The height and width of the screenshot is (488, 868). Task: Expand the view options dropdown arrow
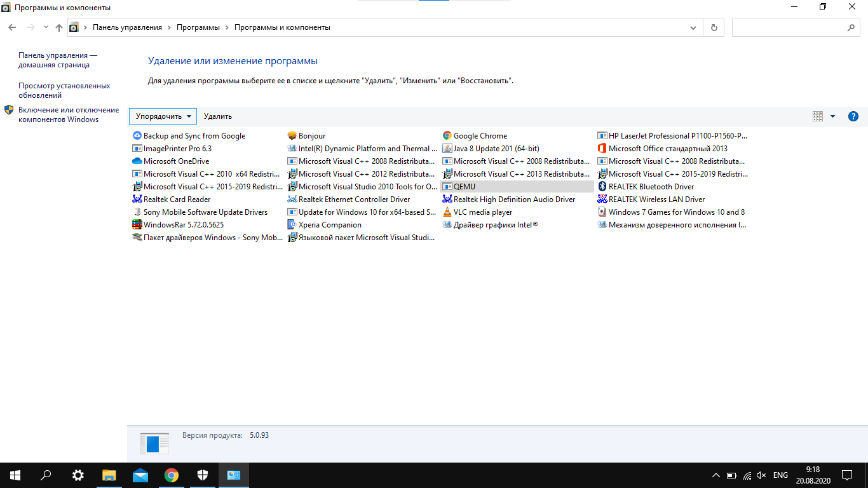coord(832,116)
